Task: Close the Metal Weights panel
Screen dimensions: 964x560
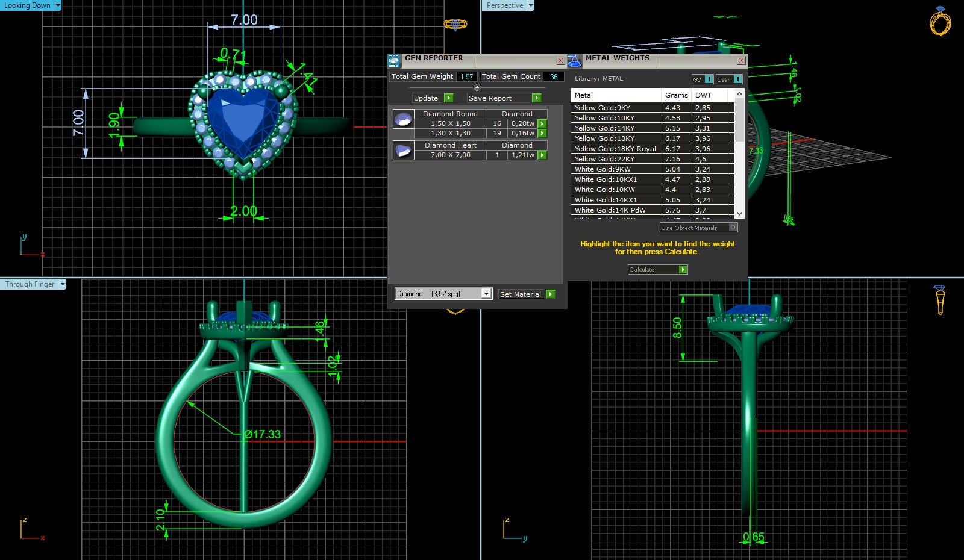Action: point(742,61)
